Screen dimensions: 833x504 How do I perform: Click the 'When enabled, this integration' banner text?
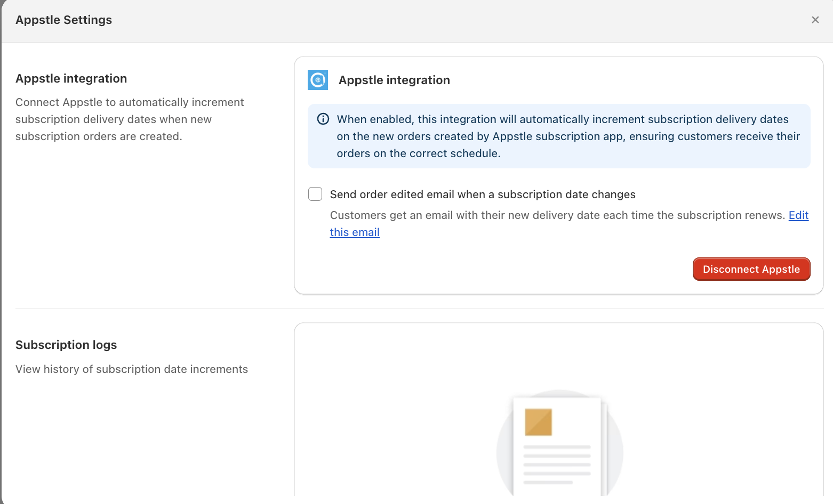click(568, 136)
